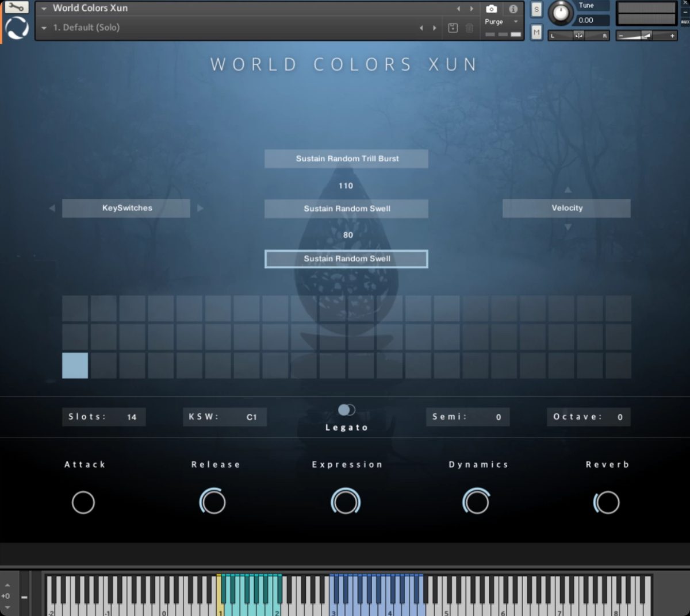
Task: Select the outlined Sustain Random Swell slot
Action: 346,259
